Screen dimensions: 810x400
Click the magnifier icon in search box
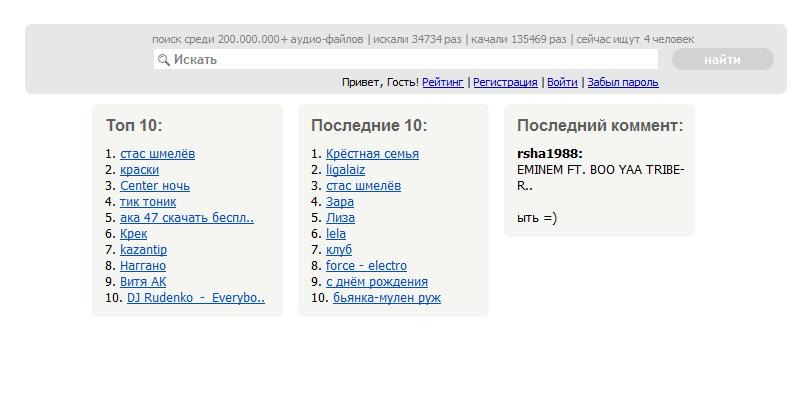pos(164,60)
